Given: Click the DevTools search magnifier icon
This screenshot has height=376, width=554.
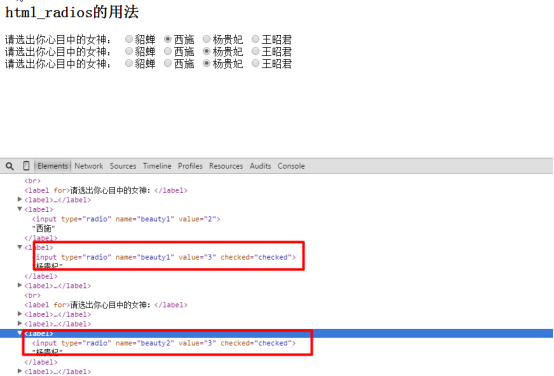Looking at the screenshot, I should (x=10, y=166).
